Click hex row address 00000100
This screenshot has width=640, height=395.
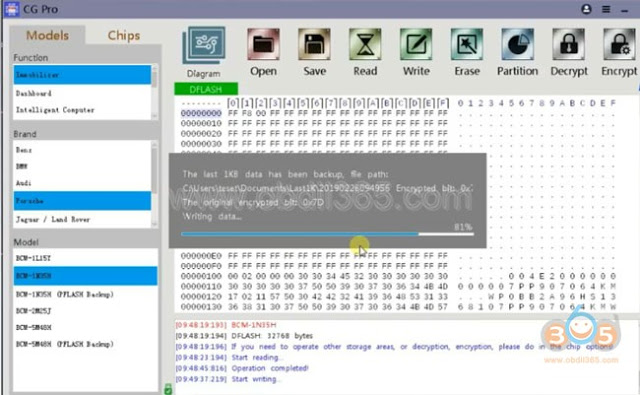[201, 276]
